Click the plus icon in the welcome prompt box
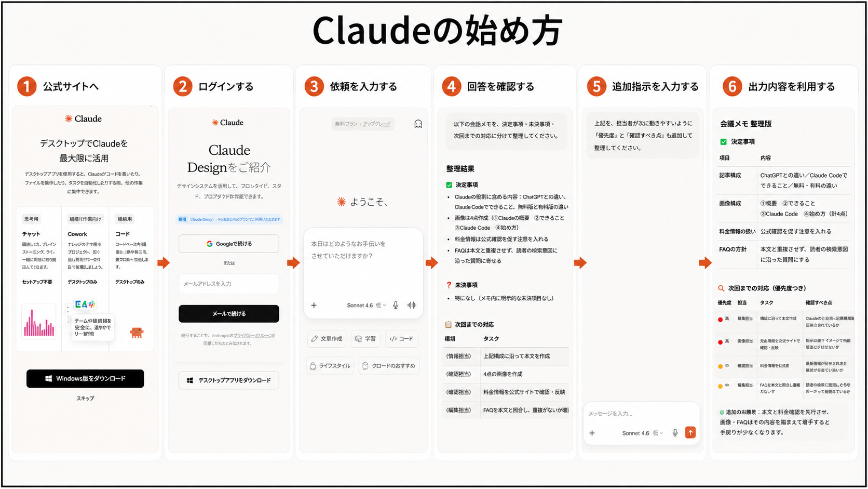The image size is (868, 489). tap(314, 305)
